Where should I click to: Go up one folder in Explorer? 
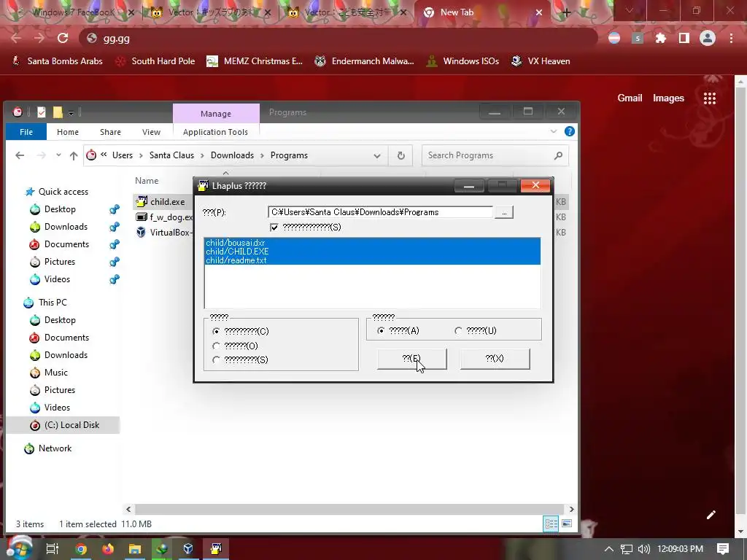click(74, 155)
